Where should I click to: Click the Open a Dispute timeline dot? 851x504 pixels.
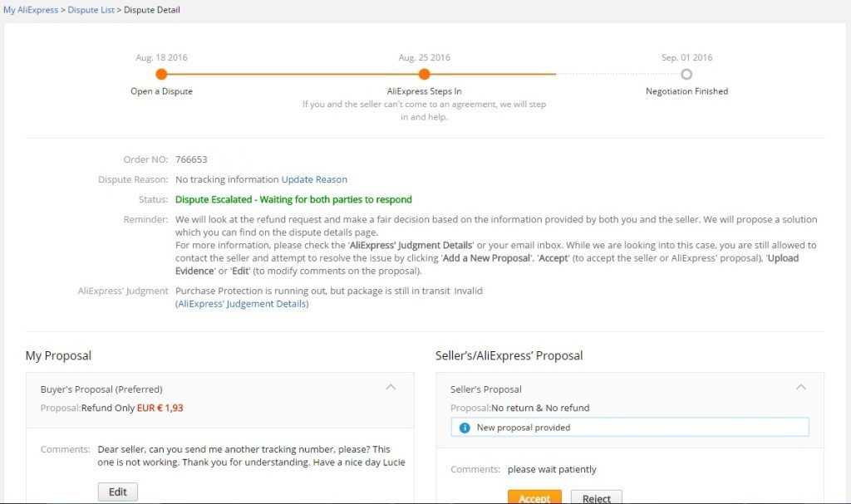(x=161, y=74)
